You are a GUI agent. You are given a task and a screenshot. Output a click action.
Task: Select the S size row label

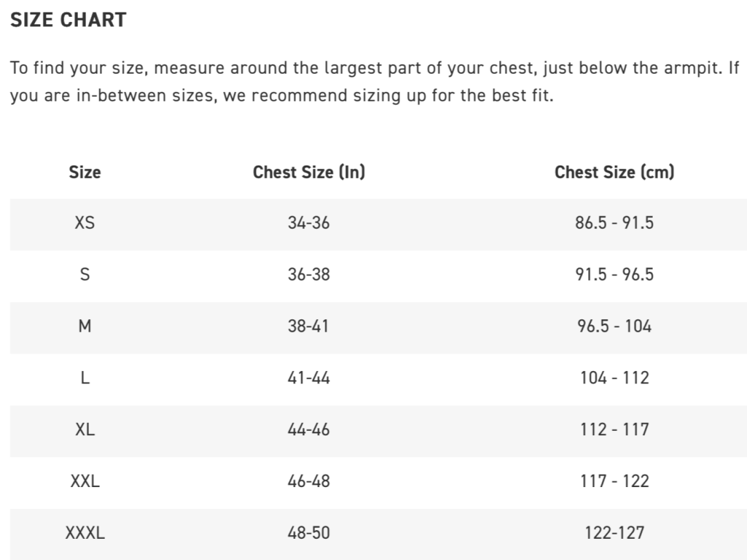click(x=85, y=275)
